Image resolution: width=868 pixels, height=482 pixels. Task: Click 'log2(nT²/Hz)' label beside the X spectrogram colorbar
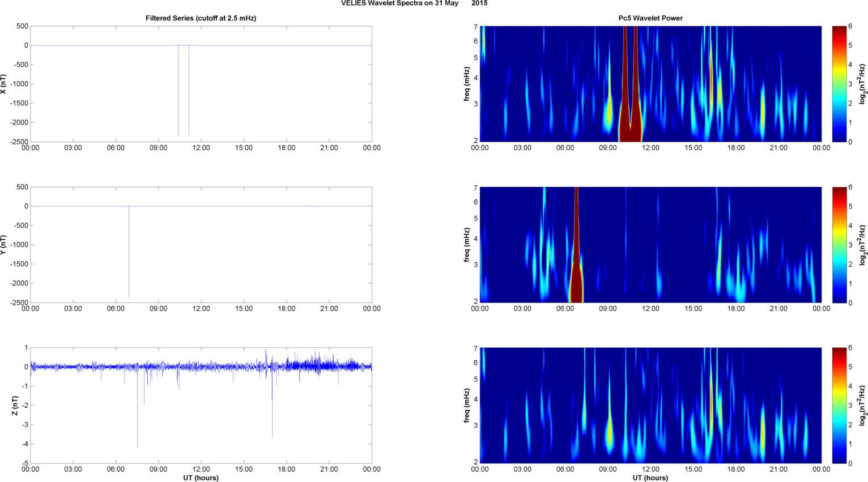[862, 84]
